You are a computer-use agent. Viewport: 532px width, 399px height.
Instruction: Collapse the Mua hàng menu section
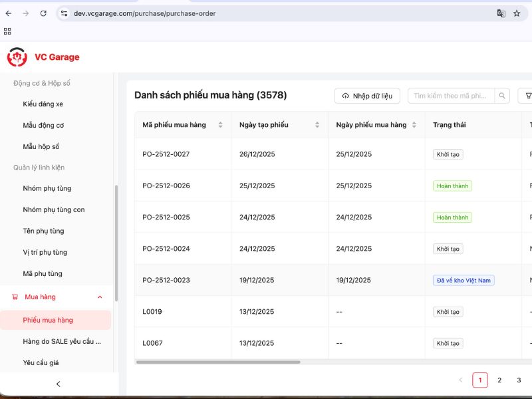[100, 297]
